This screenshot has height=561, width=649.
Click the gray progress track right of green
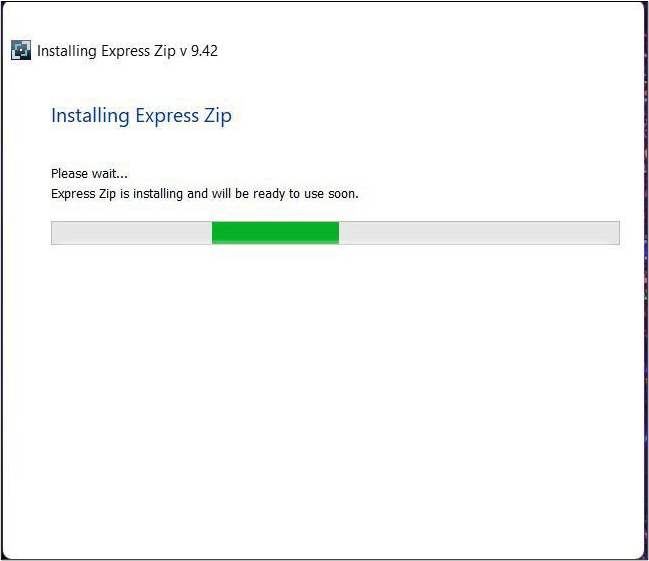[478, 233]
